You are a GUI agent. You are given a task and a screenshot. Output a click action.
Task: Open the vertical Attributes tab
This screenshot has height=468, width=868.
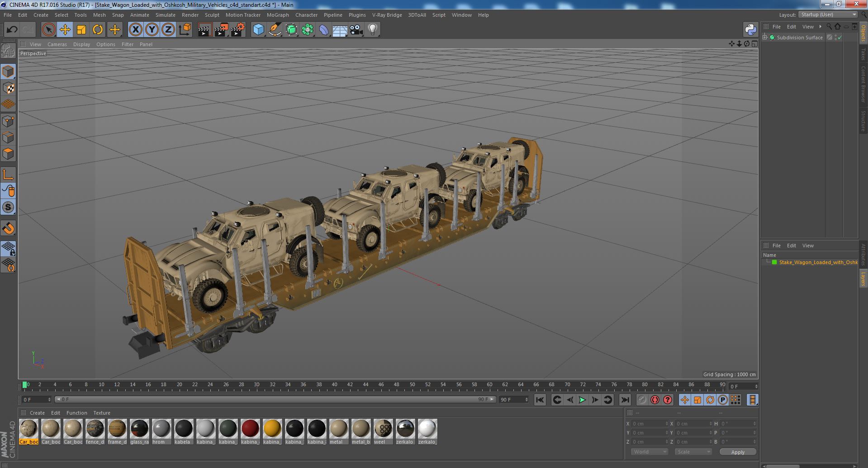click(x=863, y=255)
